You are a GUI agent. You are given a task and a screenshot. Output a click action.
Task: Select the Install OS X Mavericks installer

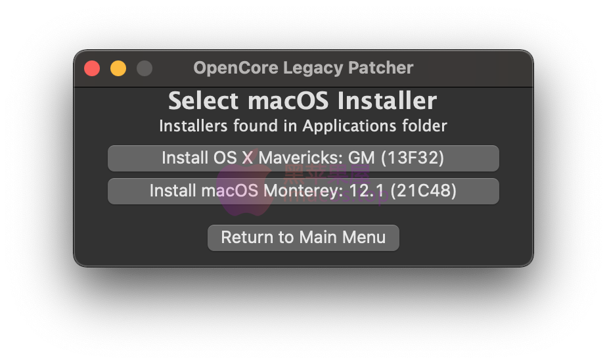pyautogui.click(x=303, y=158)
